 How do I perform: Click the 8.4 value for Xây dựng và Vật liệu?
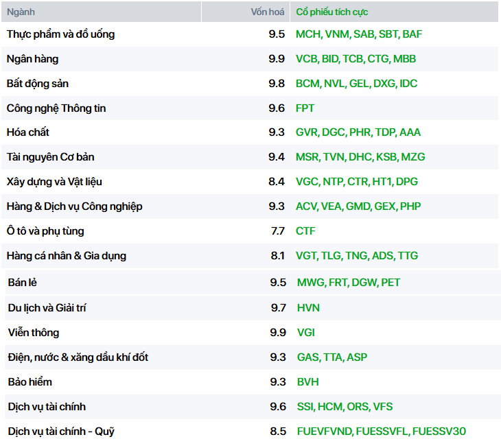click(277, 181)
